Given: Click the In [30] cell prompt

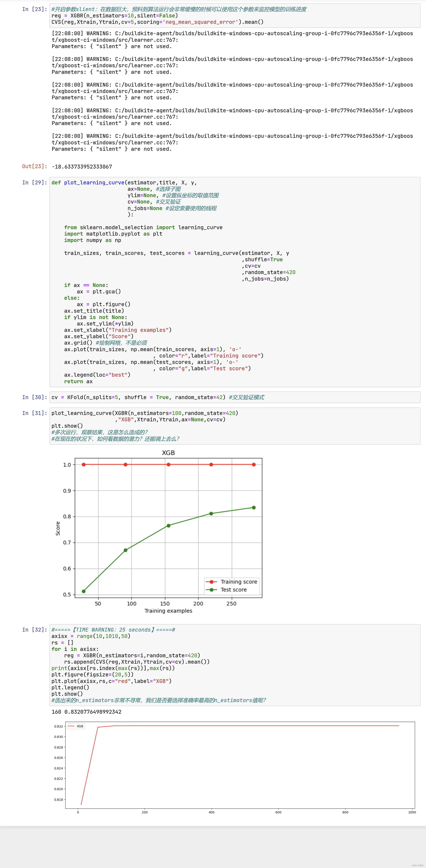Looking at the screenshot, I should pyautogui.click(x=34, y=397).
